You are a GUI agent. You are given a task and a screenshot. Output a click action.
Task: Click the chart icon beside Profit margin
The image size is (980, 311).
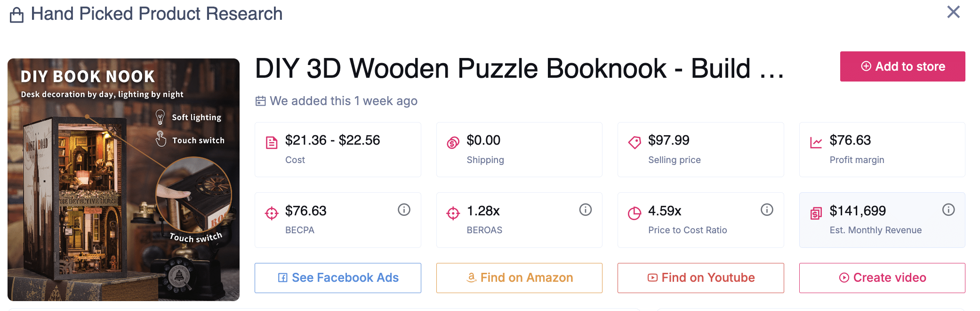click(x=816, y=142)
